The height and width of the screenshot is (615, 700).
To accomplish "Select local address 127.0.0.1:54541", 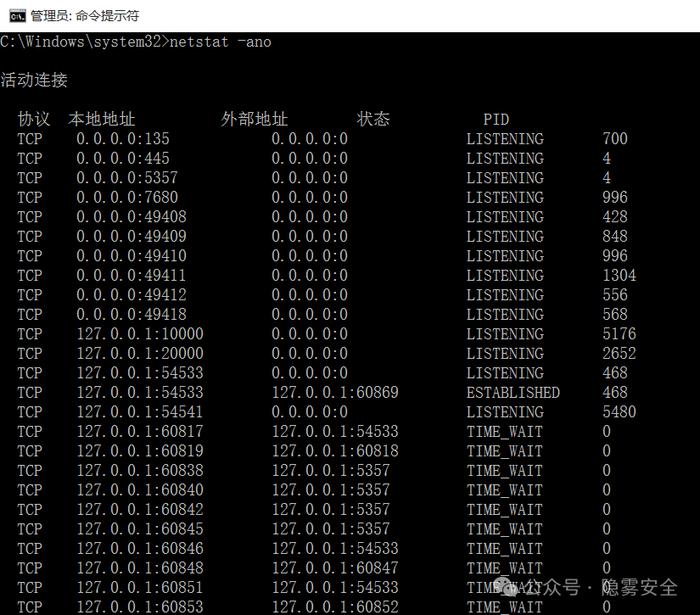I will point(140,412).
